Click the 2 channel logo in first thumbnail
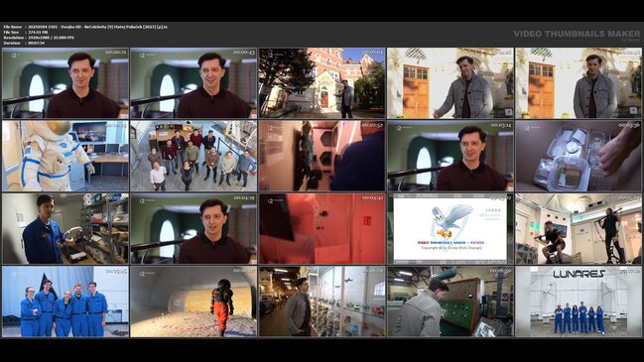 [14, 55]
